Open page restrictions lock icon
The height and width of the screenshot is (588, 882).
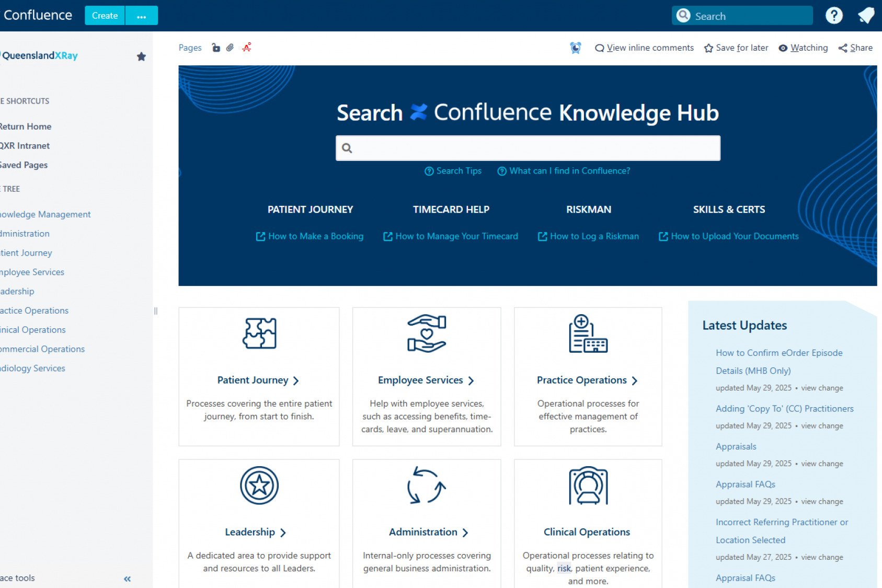point(215,48)
